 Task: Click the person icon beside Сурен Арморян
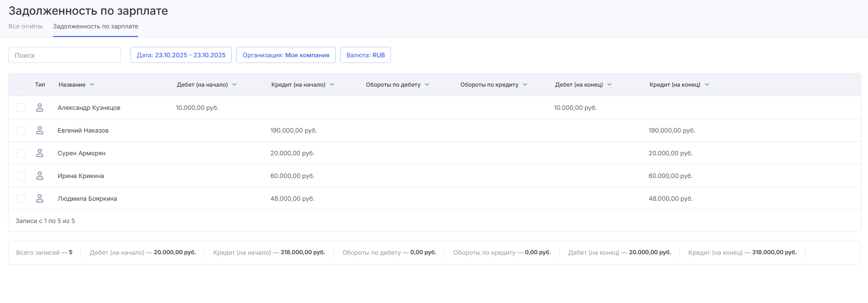(x=40, y=153)
